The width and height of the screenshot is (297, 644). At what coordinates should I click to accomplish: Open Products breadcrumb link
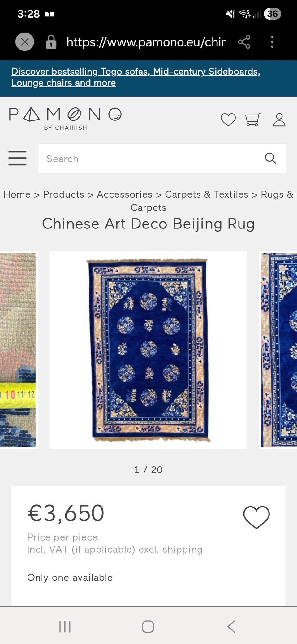[63, 194]
